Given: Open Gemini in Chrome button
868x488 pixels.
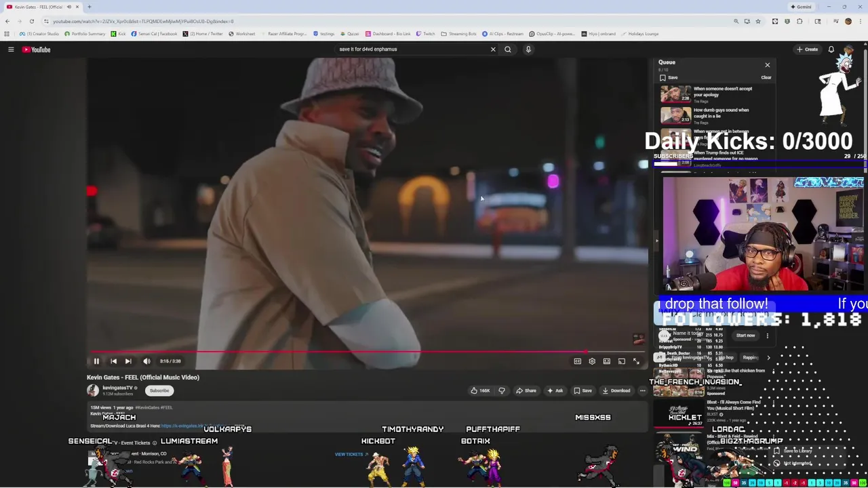Looking at the screenshot, I should click(x=801, y=7).
